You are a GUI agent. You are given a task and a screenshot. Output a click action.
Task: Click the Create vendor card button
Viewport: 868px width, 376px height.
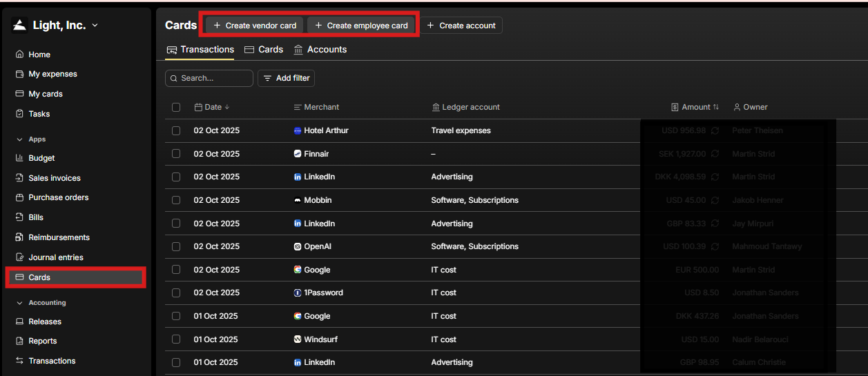255,26
